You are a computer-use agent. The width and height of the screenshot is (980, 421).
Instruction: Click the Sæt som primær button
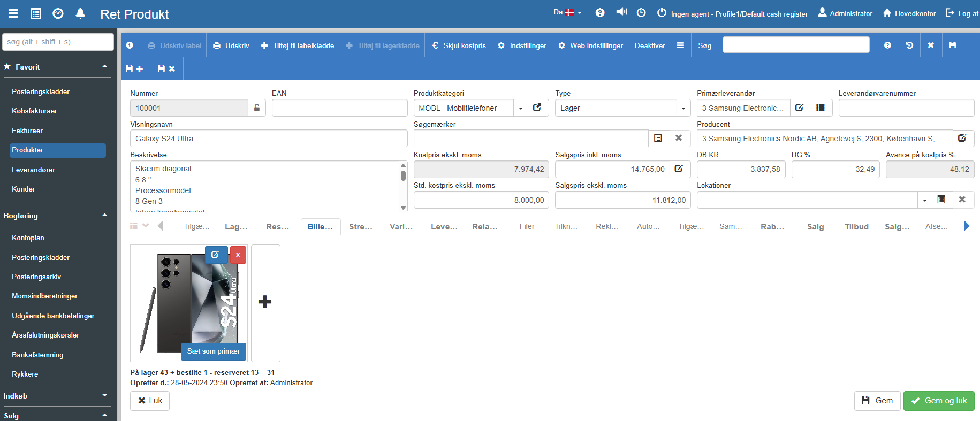214,351
